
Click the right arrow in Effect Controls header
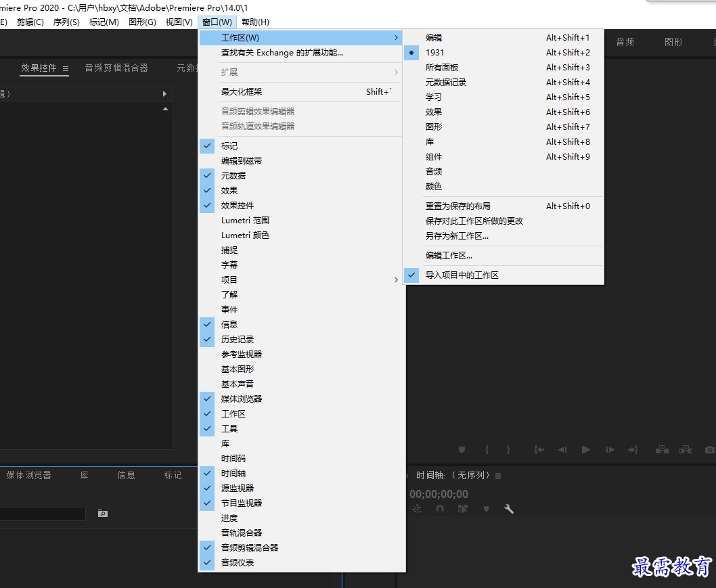pos(164,93)
